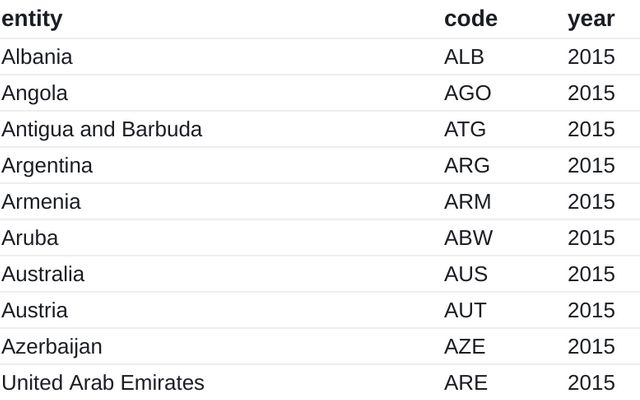Select the year 2015 cell for Austria
Viewport: 640px width, 400px height.
[x=591, y=310]
